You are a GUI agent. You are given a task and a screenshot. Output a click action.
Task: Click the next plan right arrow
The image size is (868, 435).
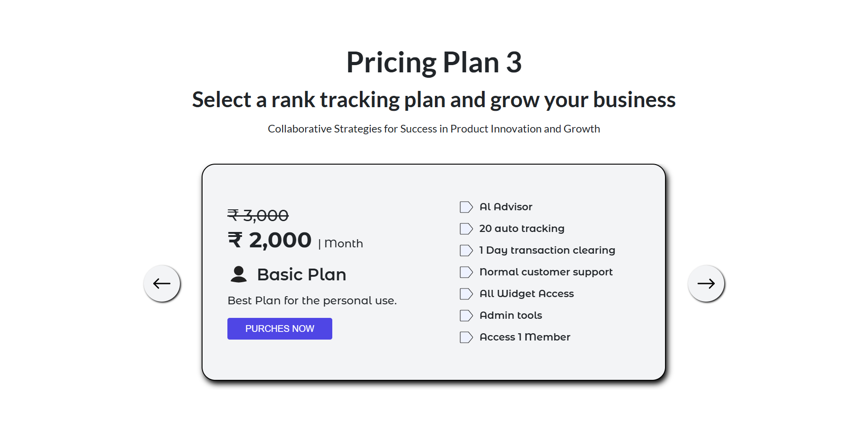click(x=706, y=284)
